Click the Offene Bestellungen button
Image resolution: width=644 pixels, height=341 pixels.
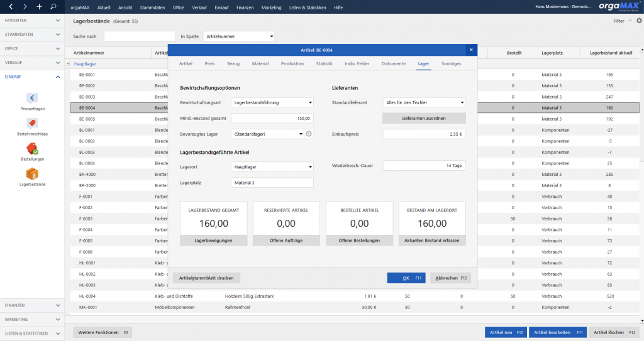(359, 241)
